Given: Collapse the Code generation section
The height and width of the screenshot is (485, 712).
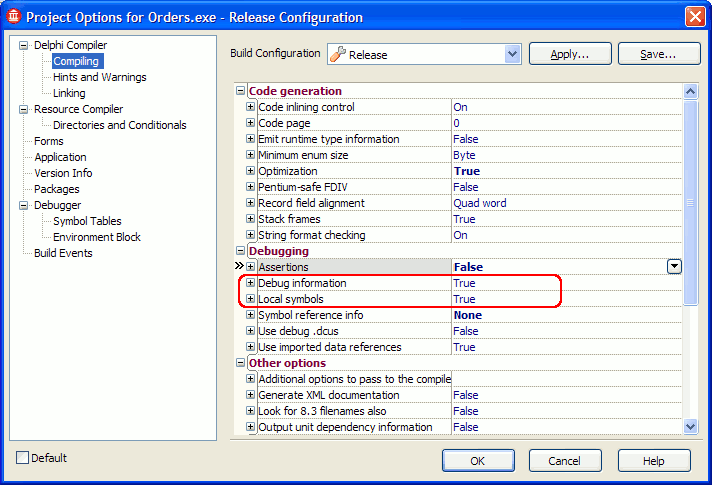Looking at the screenshot, I should tap(241, 91).
